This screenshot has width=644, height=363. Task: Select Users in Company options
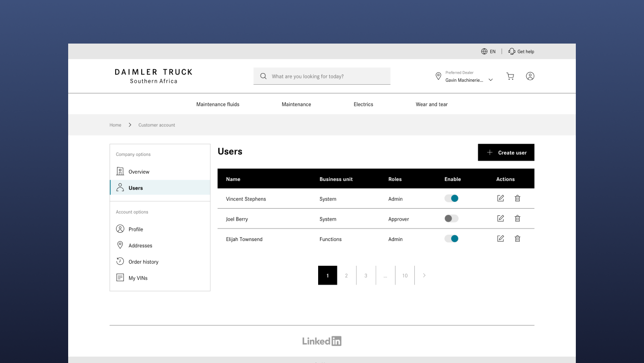[x=160, y=188]
